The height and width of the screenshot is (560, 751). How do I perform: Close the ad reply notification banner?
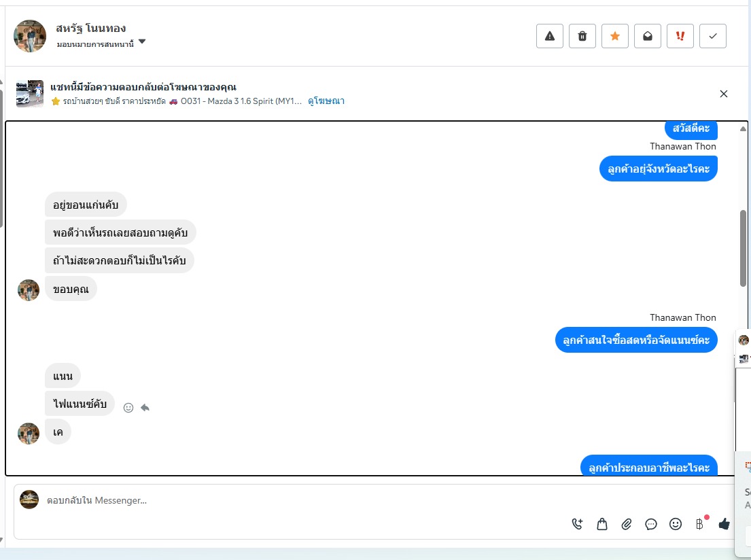[x=724, y=94]
